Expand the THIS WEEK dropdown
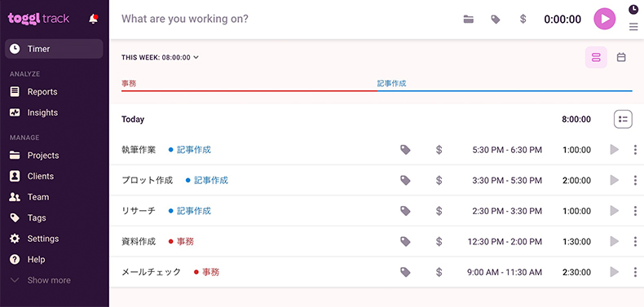The image size is (644, 307). click(x=160, y=58)
